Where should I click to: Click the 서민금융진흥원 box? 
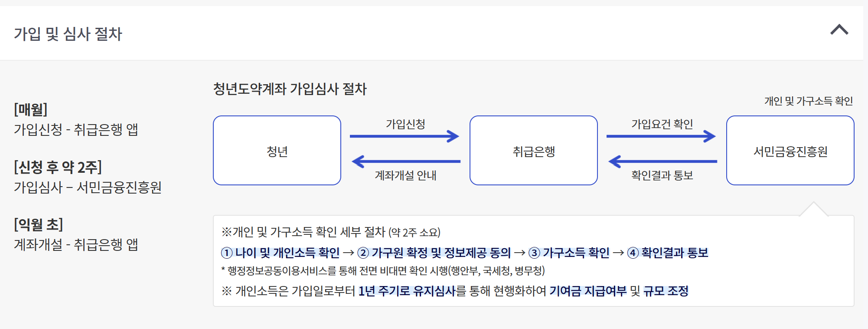coord(790,150)
